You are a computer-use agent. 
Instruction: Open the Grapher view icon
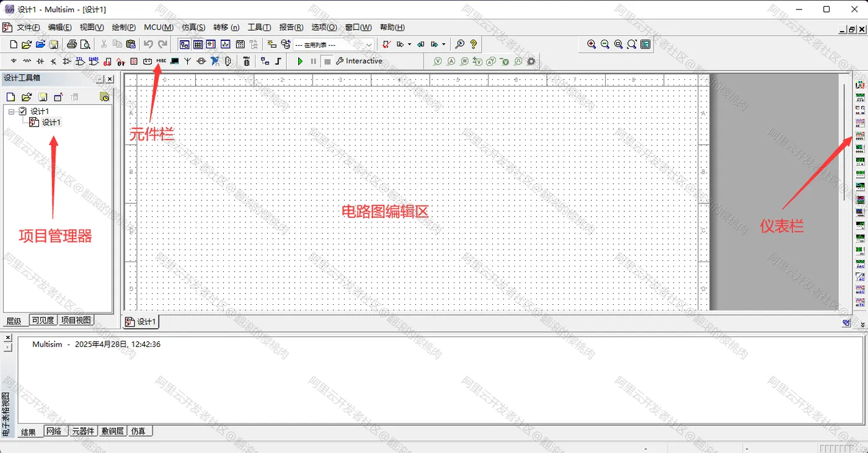pyautogui.click(x=225, y=44)
